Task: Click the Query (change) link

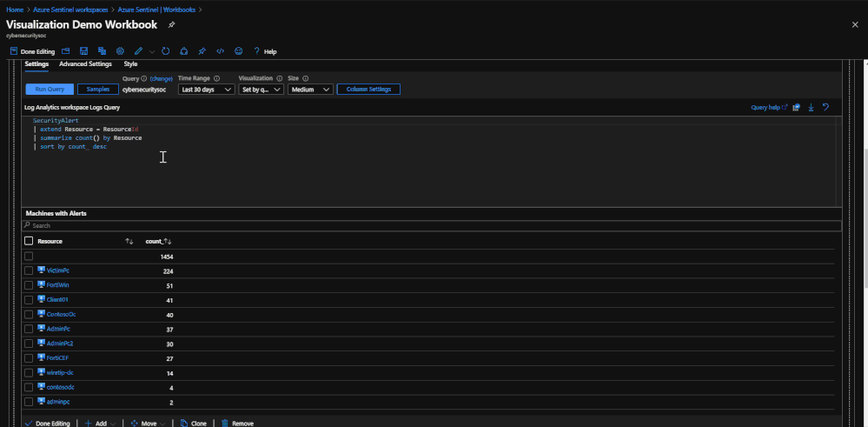Action: tap(161, 78)
